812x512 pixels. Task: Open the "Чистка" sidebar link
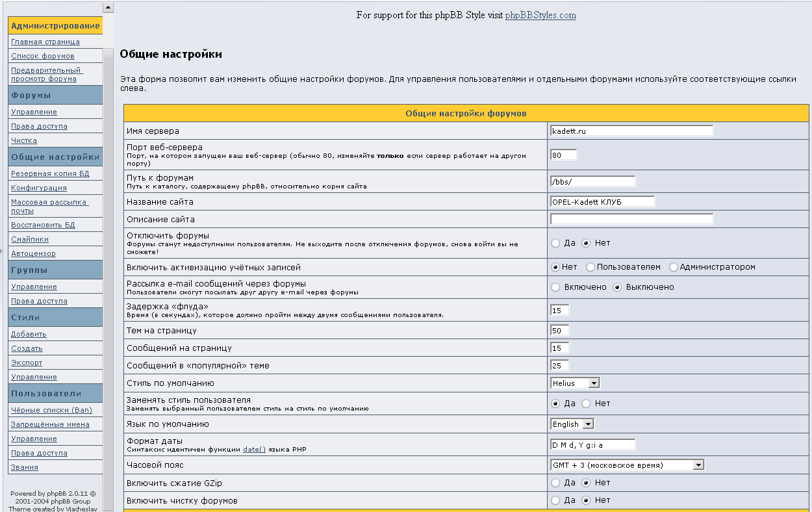click(x=24, y=140)
